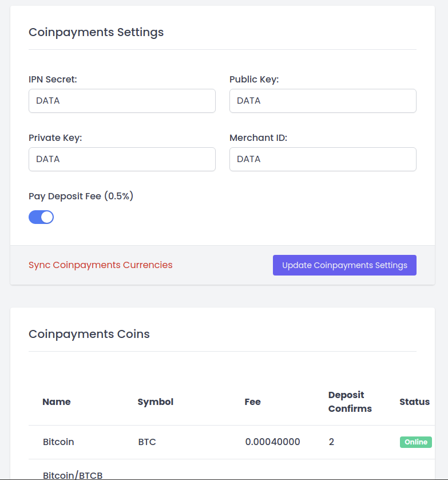Click the BTC symbol cell
448x480 pixels.
147,442
